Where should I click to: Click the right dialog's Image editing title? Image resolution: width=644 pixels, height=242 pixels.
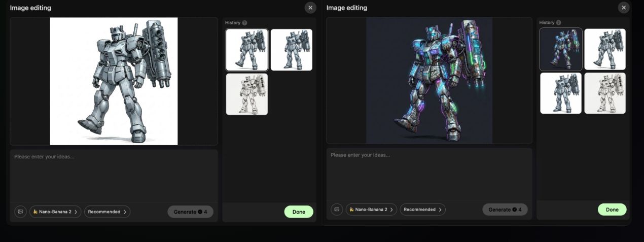coord(347,8)
